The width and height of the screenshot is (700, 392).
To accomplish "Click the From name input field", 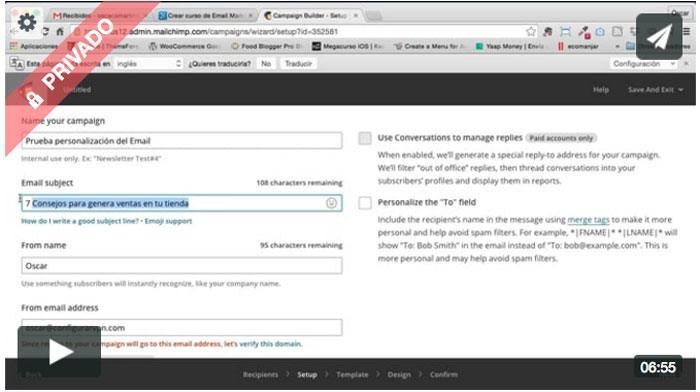I will 182,266.
